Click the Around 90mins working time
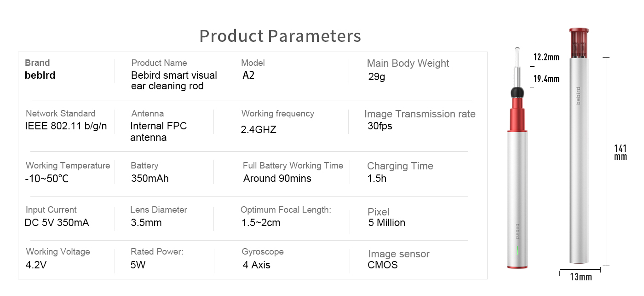The width and height of the screenshot is (644, 296). 277,179
